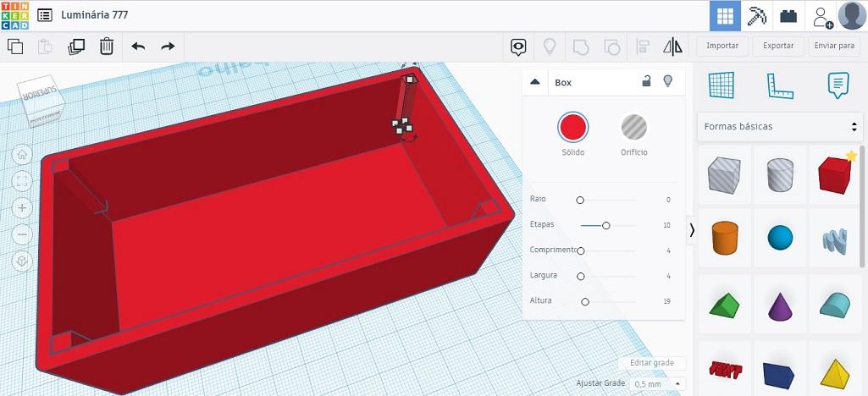Click the Exportar button
Viewport: 868px width, 396px height.
(777, 46)
